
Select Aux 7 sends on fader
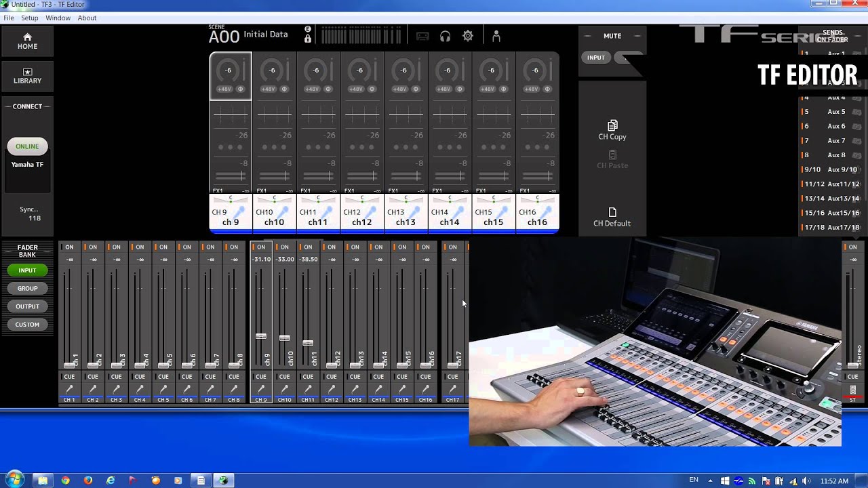coord(832,141)
